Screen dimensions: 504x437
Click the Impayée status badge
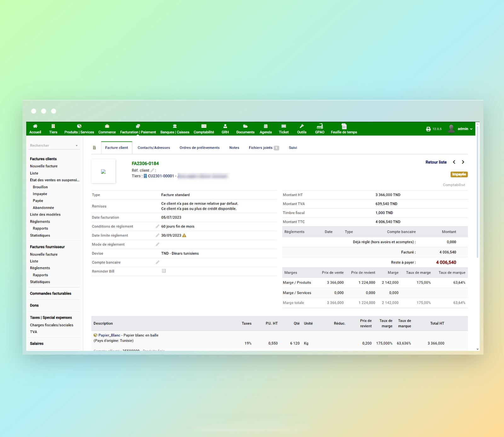pos(459,174)
